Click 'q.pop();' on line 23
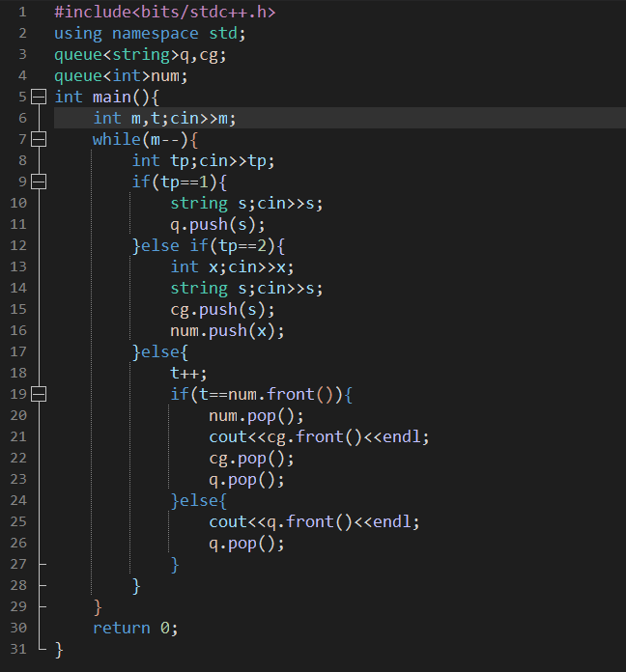The image size is (626, 672). pos(246,479)
